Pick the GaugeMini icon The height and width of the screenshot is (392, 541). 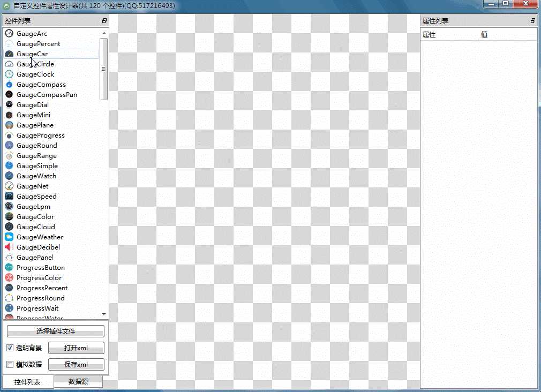pyautogui.click(x=9, y=115)
